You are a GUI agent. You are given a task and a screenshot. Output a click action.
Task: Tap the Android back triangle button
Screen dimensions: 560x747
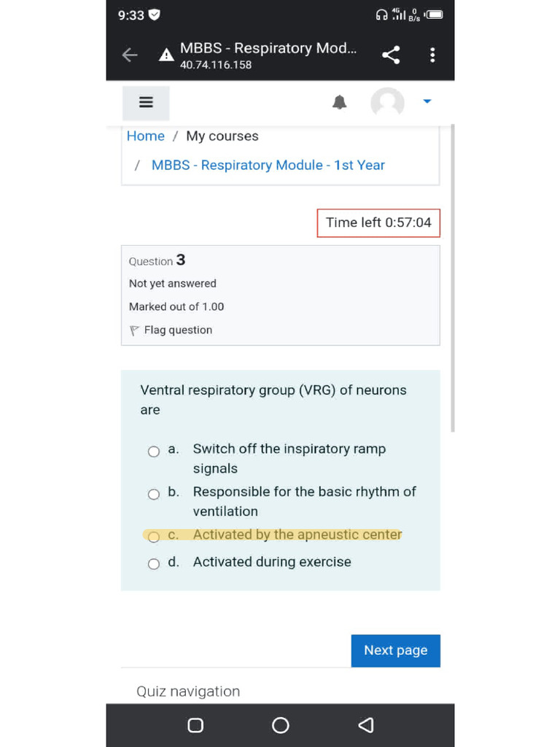366,725
